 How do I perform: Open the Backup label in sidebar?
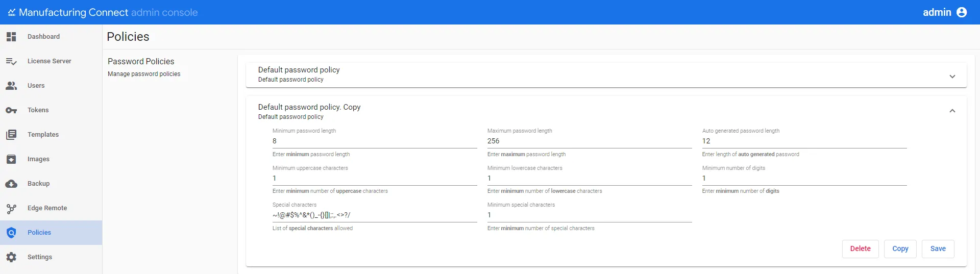click(38, 184)
